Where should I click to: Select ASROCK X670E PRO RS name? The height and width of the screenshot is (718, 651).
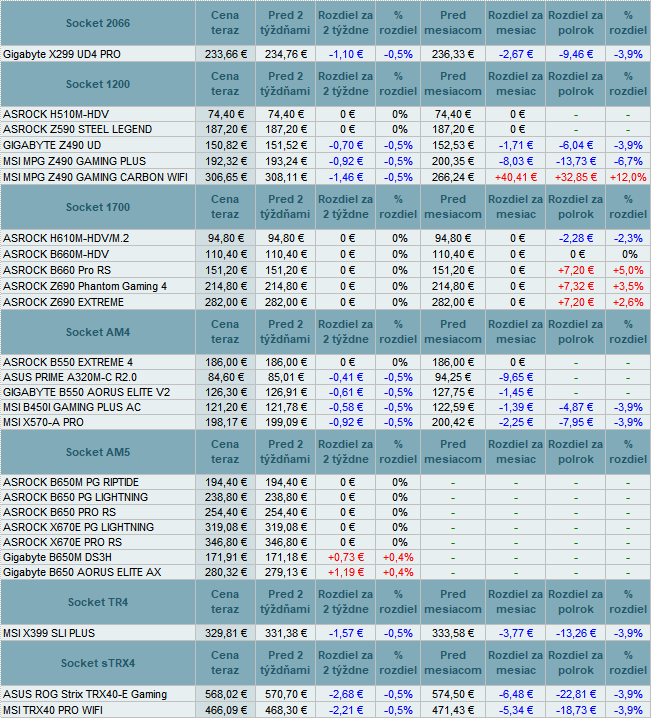pos(62,542)
